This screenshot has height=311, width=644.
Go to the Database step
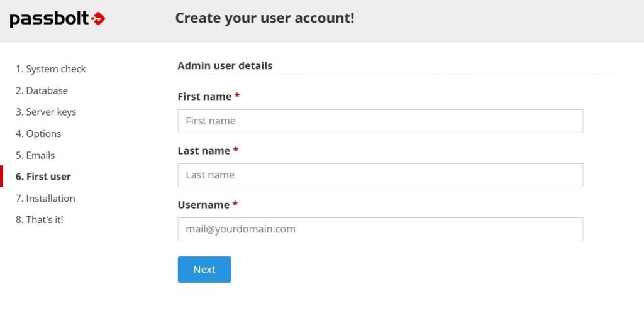point(42,90)
